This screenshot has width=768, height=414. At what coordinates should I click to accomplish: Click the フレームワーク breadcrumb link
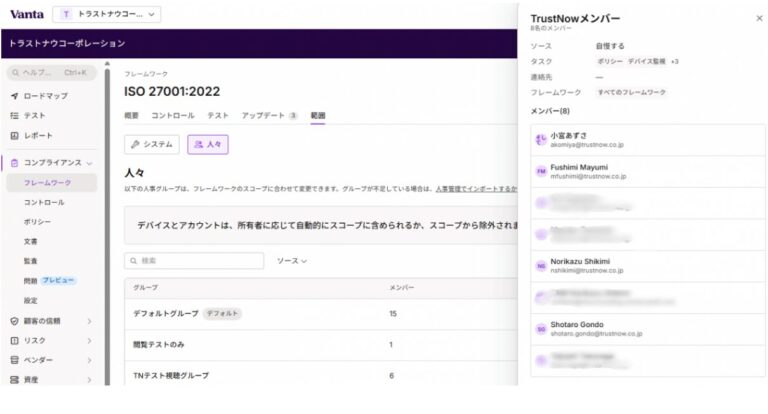tap(146, 74)
